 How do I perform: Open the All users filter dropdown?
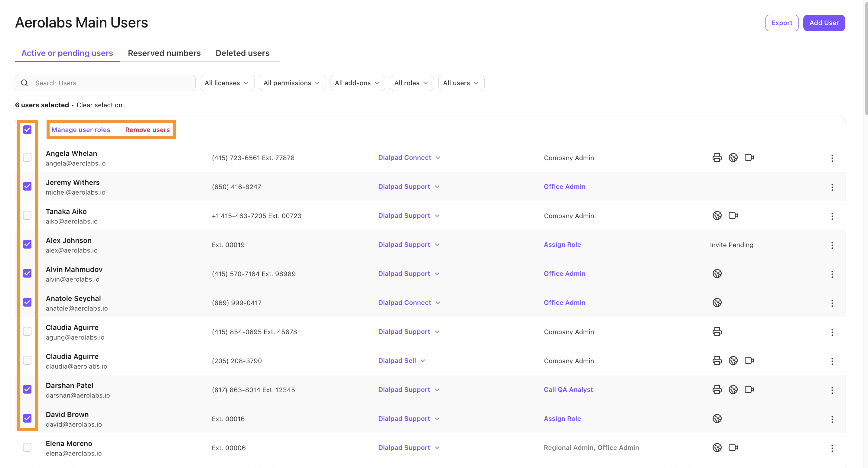coord(461,83)
